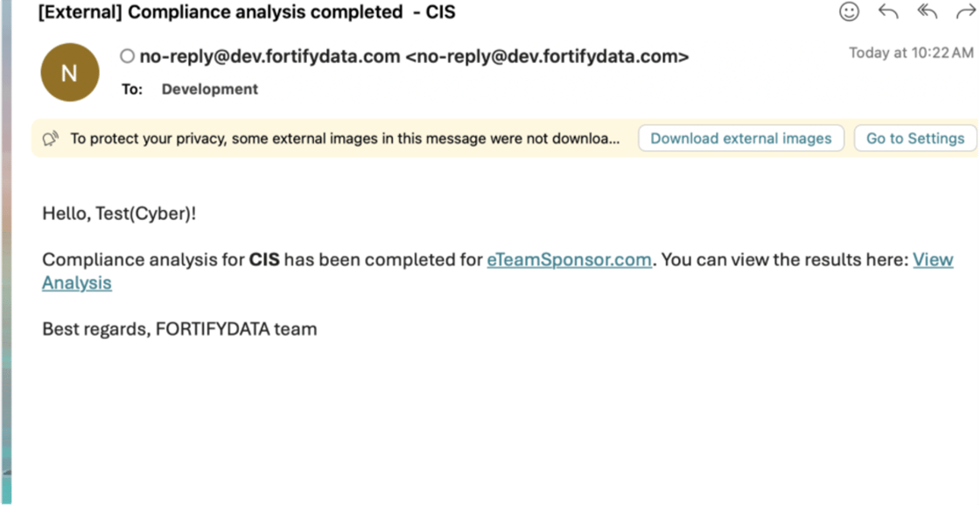Click the To: label in header
This screenshot has height=505, width=980.
point(132,89)
